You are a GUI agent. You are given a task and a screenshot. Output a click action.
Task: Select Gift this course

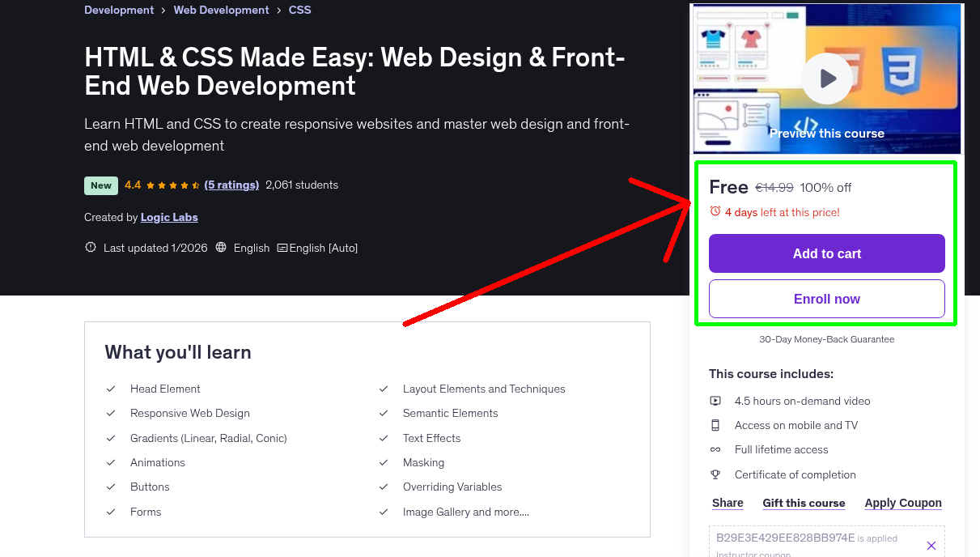coord(804,503)
